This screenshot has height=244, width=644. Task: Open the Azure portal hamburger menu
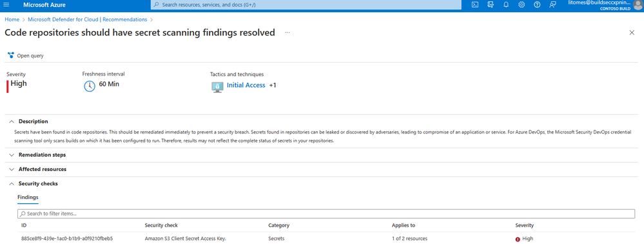(x=6, y=5)
